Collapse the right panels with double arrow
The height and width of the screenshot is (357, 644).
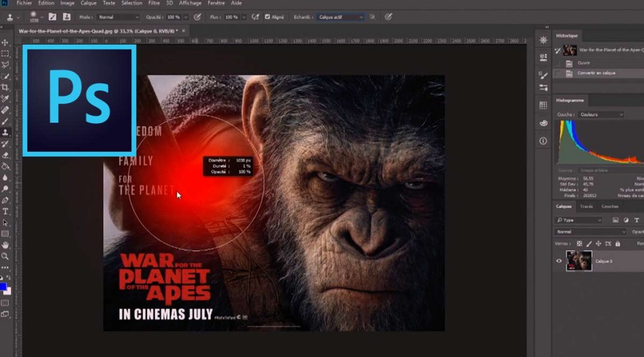click(547, 27)
